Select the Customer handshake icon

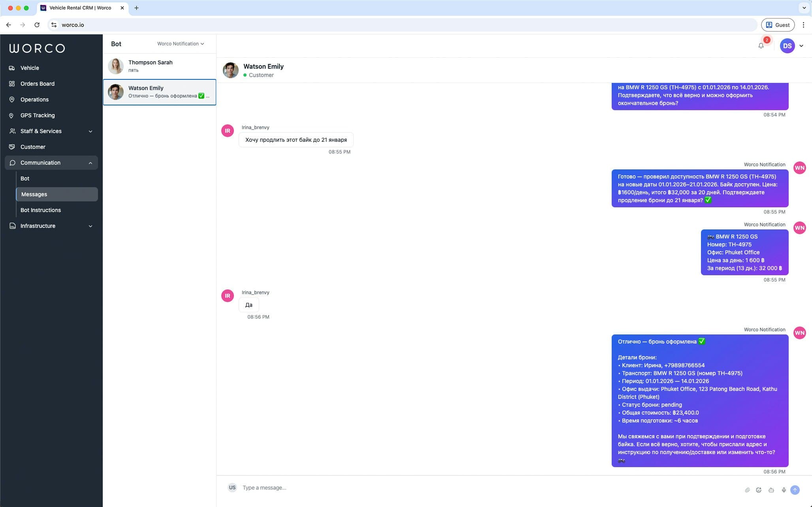(12, 147)
